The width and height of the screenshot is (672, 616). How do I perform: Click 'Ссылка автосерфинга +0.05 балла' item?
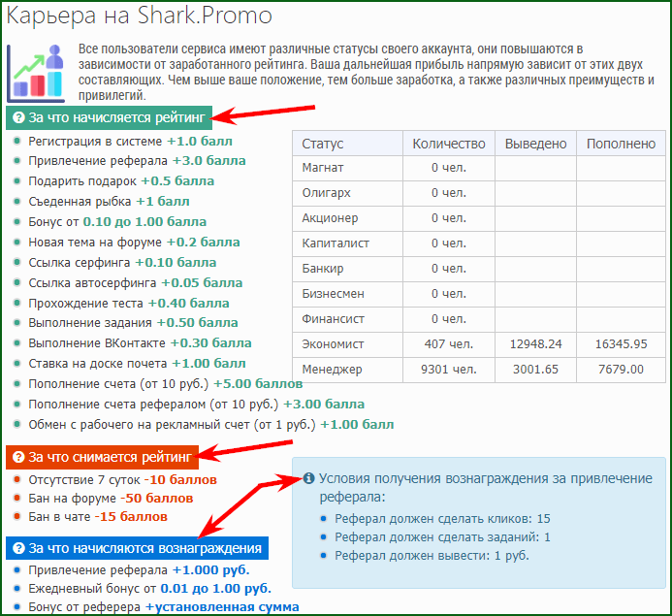136,283
